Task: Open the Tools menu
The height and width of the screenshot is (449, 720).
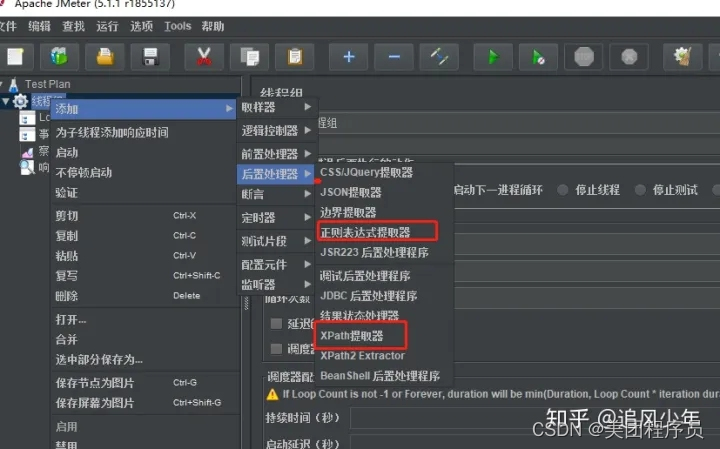Action: [178, 26]
